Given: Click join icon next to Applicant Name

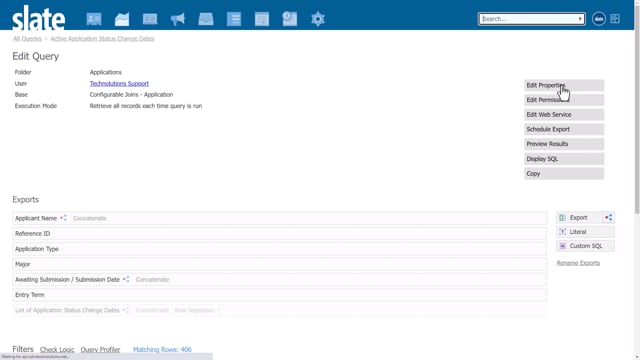Looking at the screenshot, I should (x=63, y=218).
